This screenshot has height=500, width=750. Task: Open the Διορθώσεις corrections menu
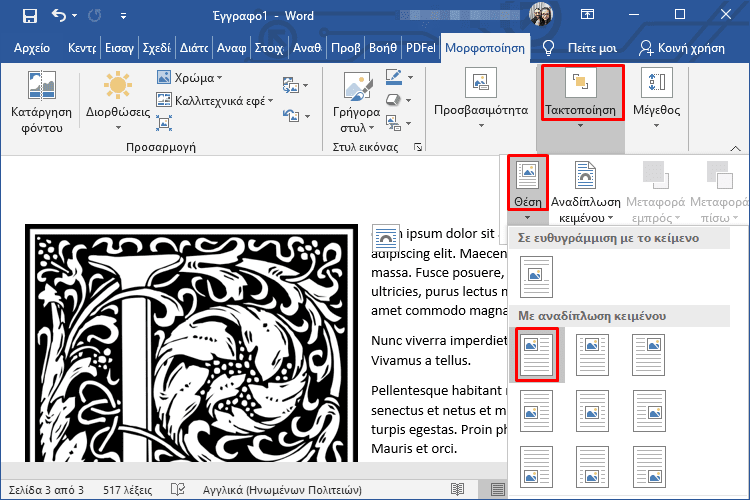point(118,101)
